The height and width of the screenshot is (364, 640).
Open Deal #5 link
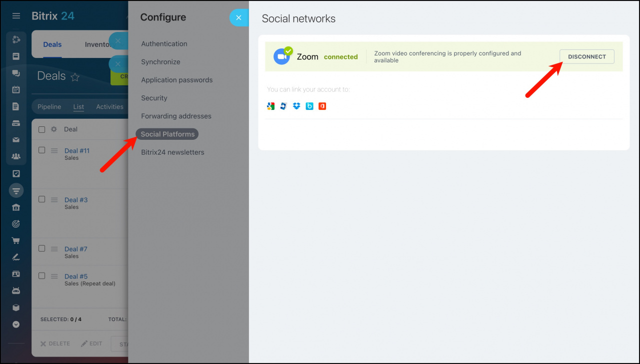(76, 277)
